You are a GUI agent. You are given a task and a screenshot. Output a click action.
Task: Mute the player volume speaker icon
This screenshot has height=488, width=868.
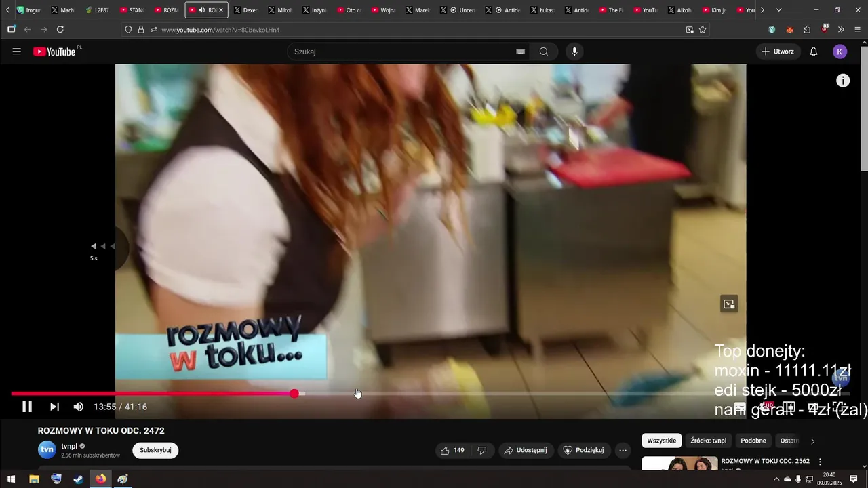[79, 407]
